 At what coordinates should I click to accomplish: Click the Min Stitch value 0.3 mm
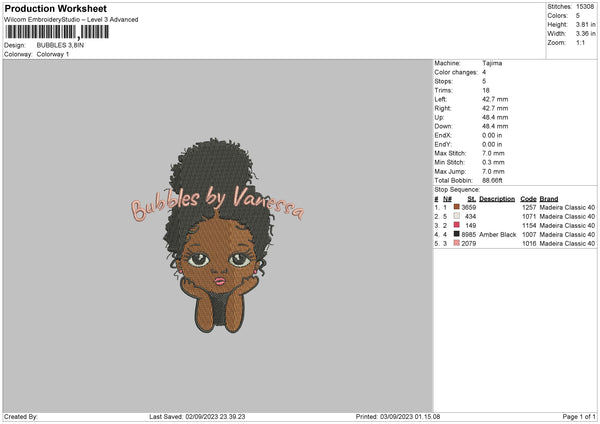pos(493,162)
